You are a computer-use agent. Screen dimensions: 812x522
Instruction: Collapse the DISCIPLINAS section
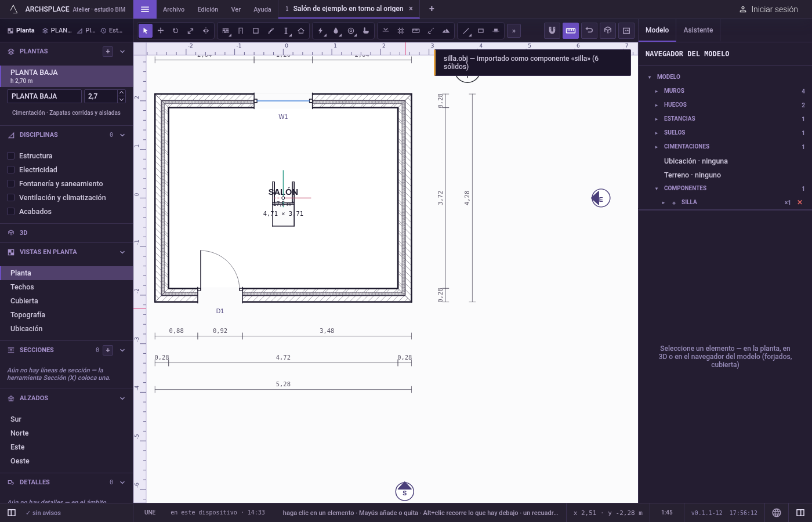(x=122, y=135)
